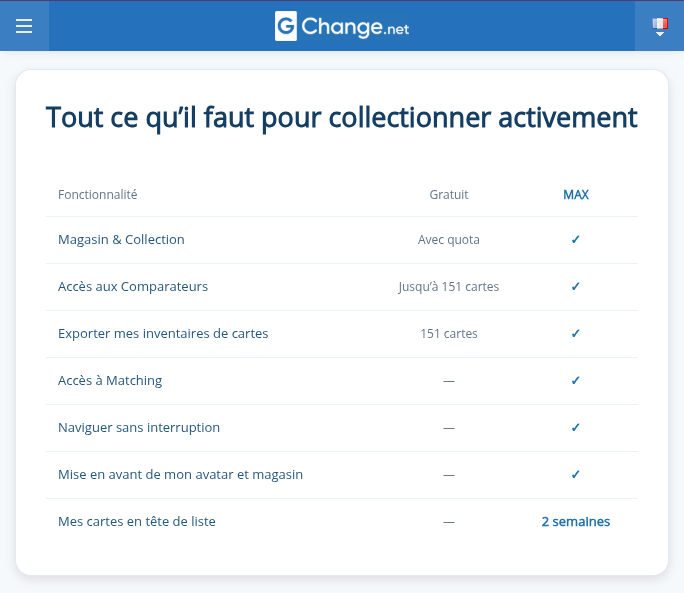Viewport: 684px width, 593px height.
Task: Click the Magasin & Collection feature row
Action: (342, 240)
